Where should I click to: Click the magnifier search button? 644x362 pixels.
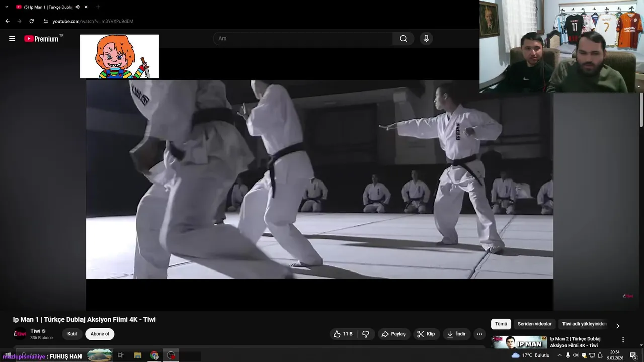coord(404,39)
